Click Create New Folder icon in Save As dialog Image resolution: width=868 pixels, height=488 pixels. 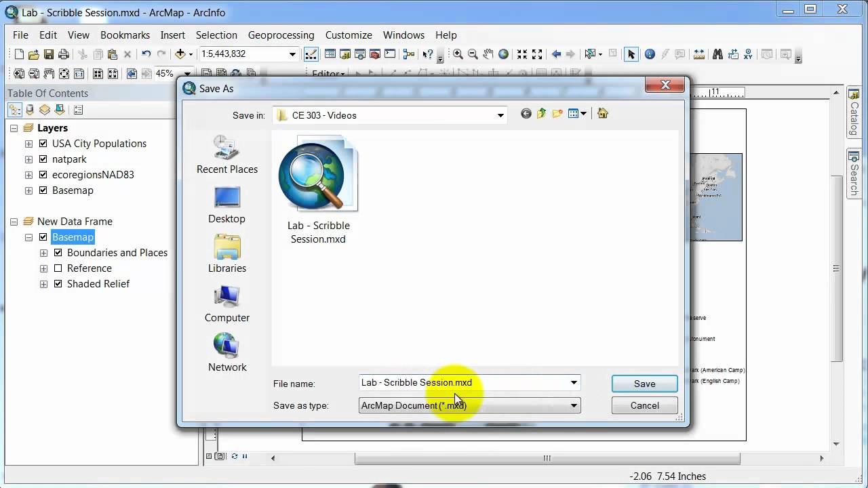click(557, 114)
